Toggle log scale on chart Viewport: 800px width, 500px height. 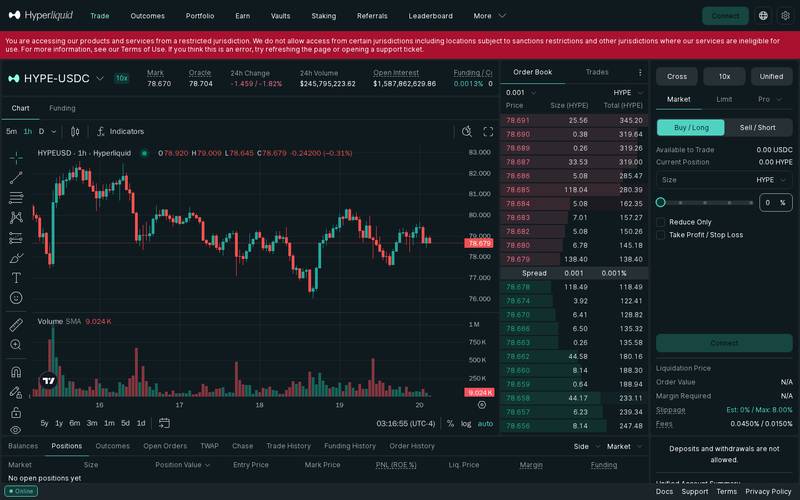[x=466, y=423]
